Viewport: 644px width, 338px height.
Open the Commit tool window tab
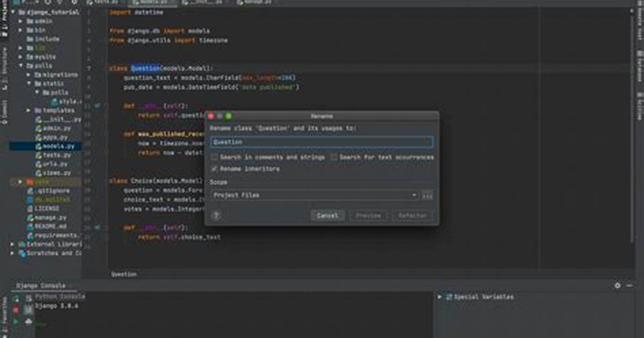tap(4, 112)
